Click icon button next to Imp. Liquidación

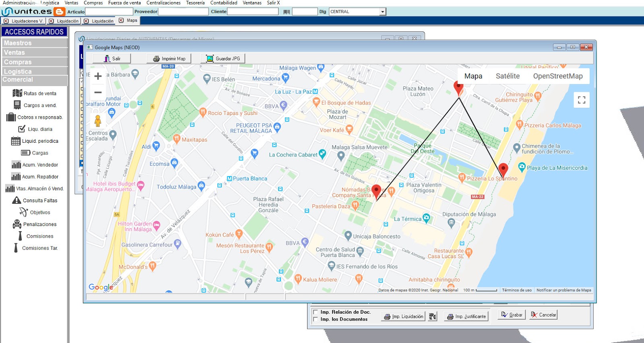(433, 316)
